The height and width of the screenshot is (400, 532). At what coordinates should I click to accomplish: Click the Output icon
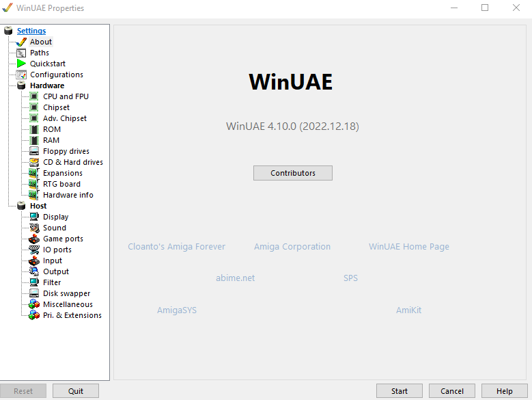pyautogui.click(x=34, y=271)
